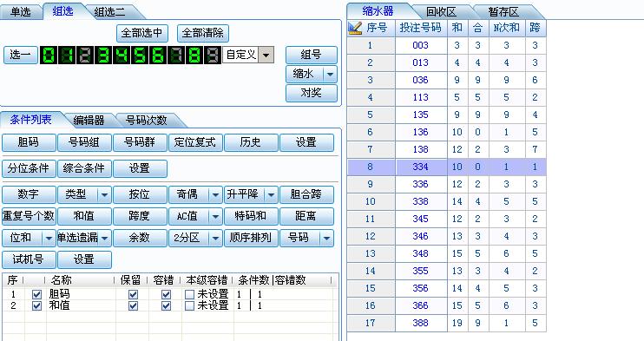Expand the 奇偶 dropdown arrow
The width and height of the screenshot is (644, 341).
(x=215, y=194)
